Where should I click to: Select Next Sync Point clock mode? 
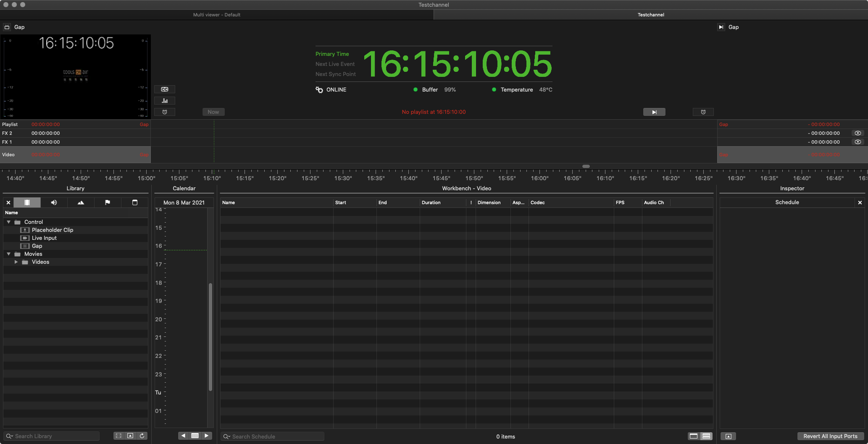336,74
